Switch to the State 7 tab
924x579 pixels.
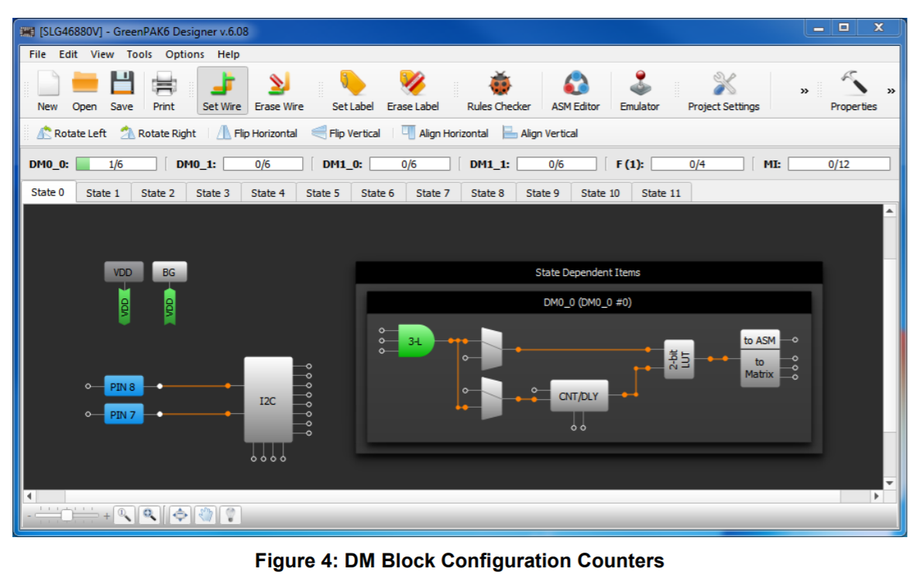pos(432,193)
